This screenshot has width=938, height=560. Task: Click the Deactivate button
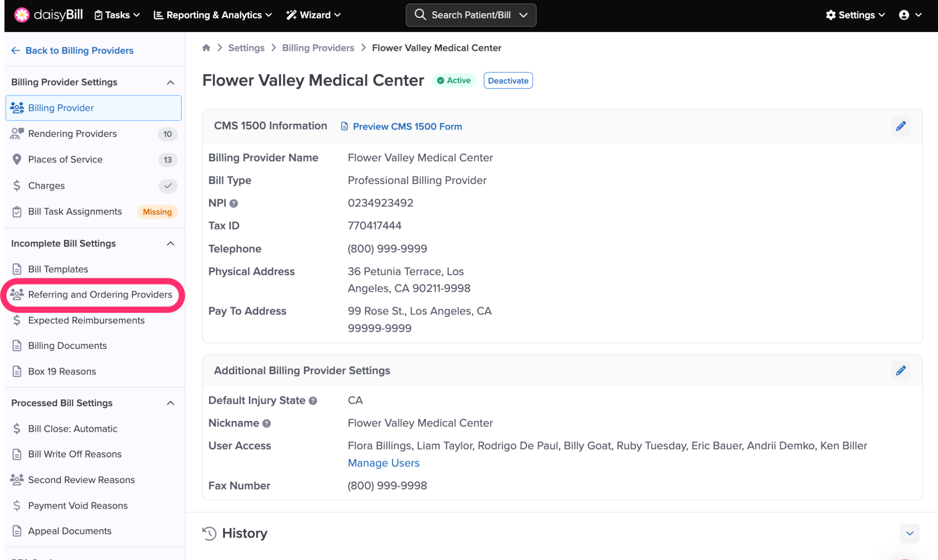point(508,81)
